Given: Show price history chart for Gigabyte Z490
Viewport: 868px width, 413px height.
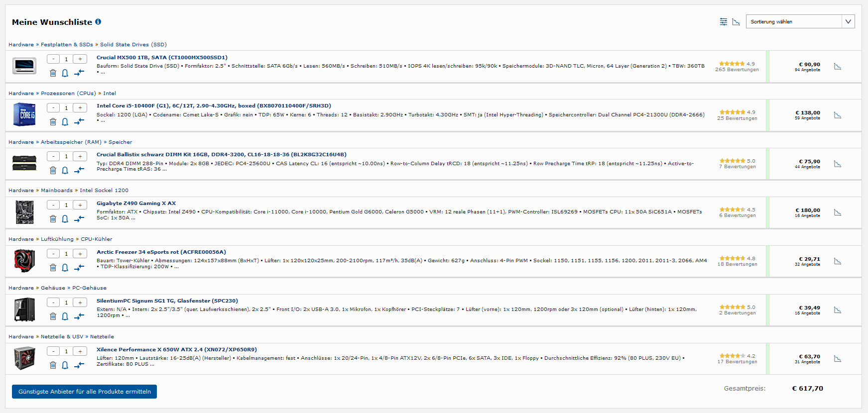Looking at the screenshot, I should click(x=838, y=212).
